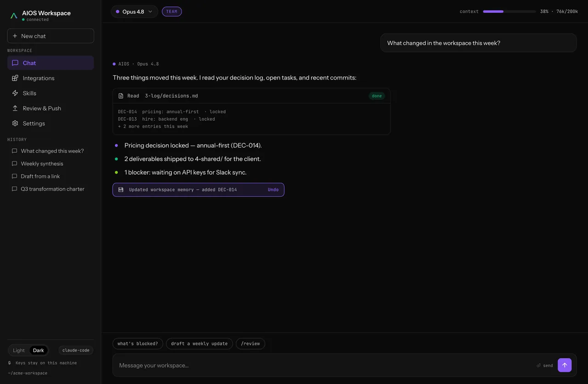Image resolution: width=588 pixels, height=384 pixels.
Task: Open Settings via the gear icon
Action: 15,124
